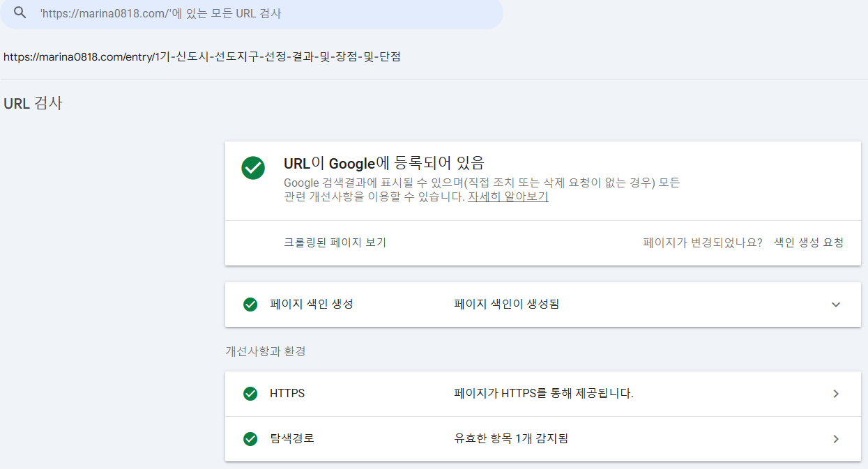Focus the URL inspection search field
868x469 pixels.
[251, 13]
